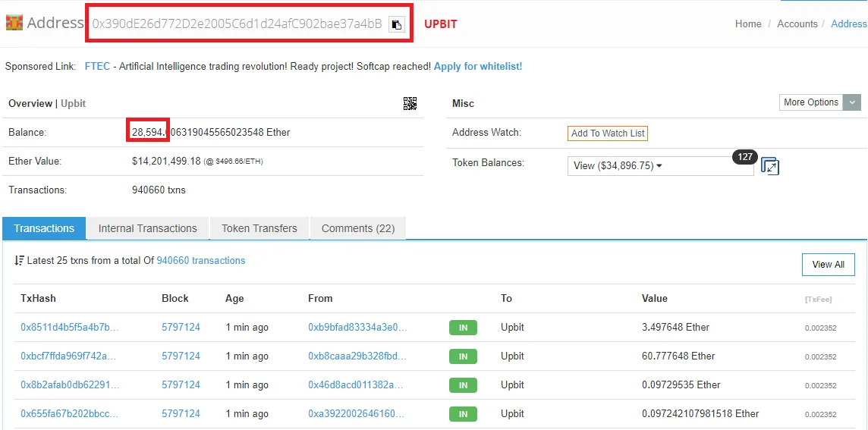868x430 pixels.
Task: Open the address QR code
Action: 410,103
